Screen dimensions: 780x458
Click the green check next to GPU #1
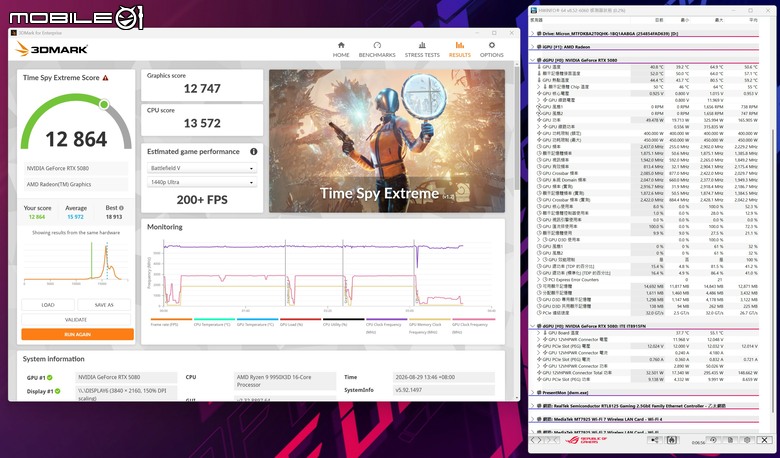pyautogui.click(x=50, y=378)
